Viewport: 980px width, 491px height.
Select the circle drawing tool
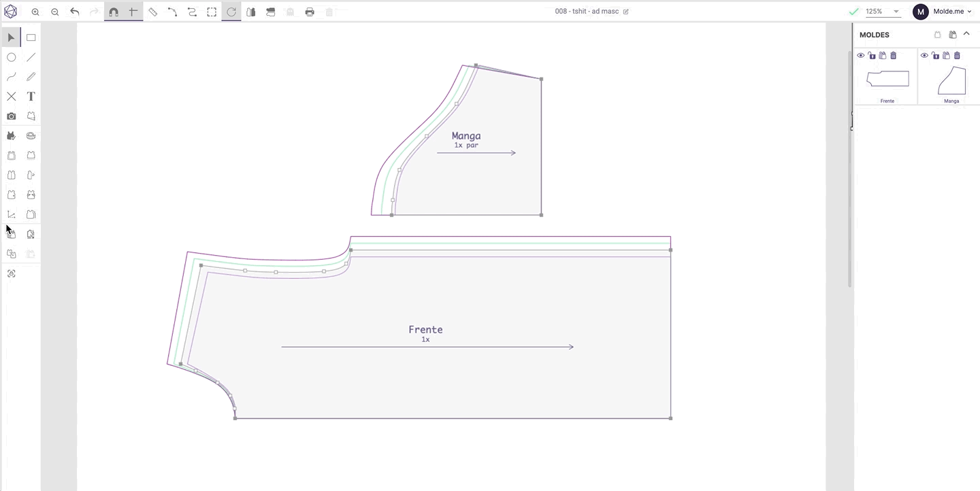click(12, 57)
